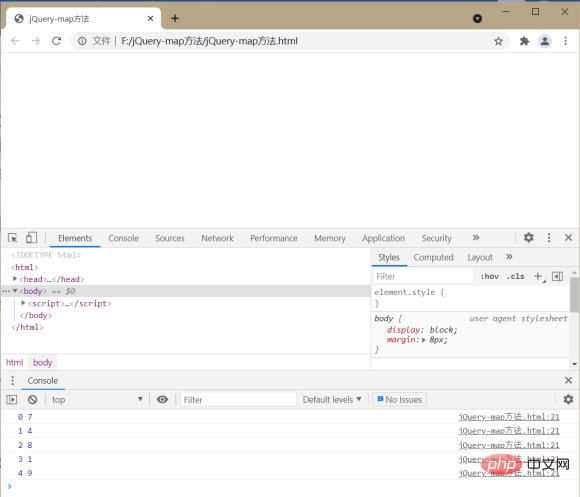The image size is (580, 497).
Task: Click body in the breadcrumb bar
Action: point(43,362)
